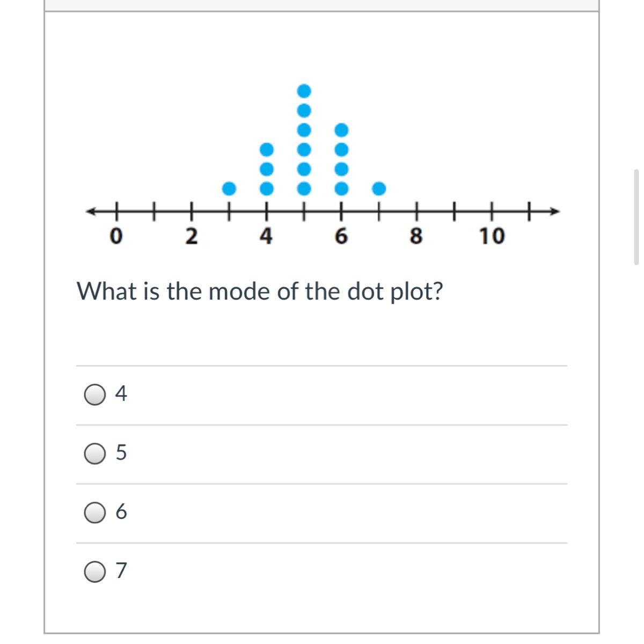
Task: Click the top dot in the column over 6
Action: pos(341,129)
